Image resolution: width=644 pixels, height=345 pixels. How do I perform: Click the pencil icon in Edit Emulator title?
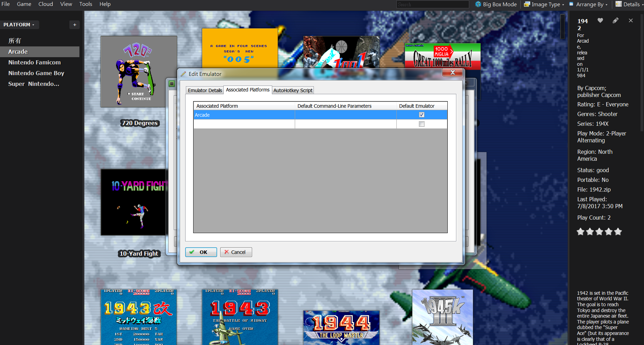point(183,74)
